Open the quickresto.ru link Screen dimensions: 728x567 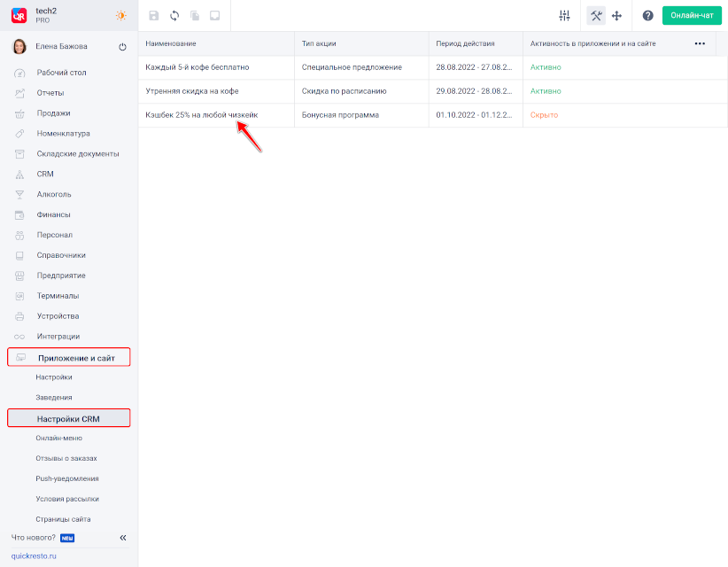pyautogui.click(x=34, y=555)
